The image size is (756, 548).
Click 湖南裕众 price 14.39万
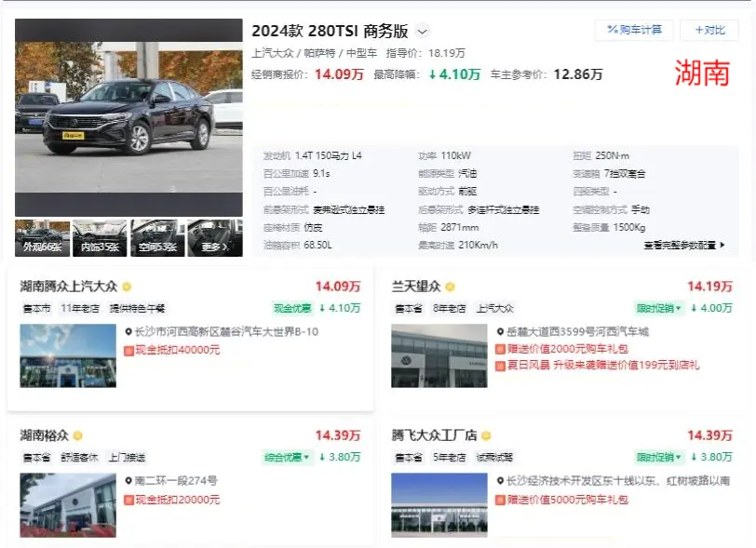[x=338, y=435]
